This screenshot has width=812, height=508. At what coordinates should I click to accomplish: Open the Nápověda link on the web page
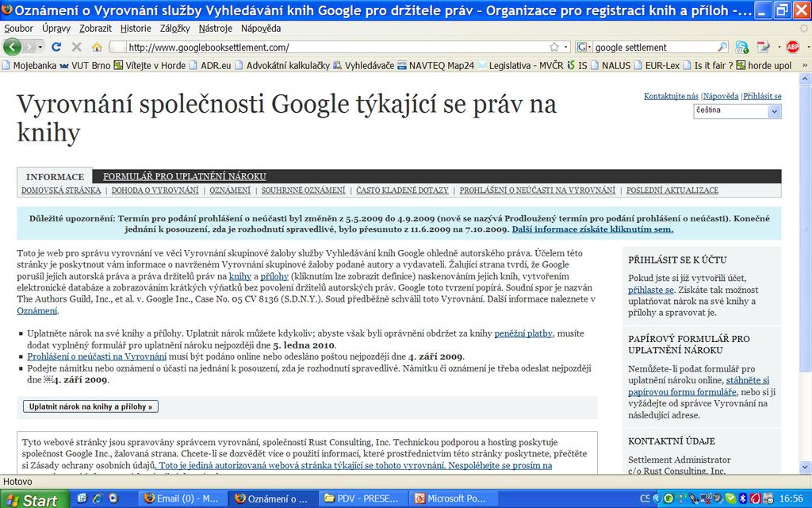(721, 96)
